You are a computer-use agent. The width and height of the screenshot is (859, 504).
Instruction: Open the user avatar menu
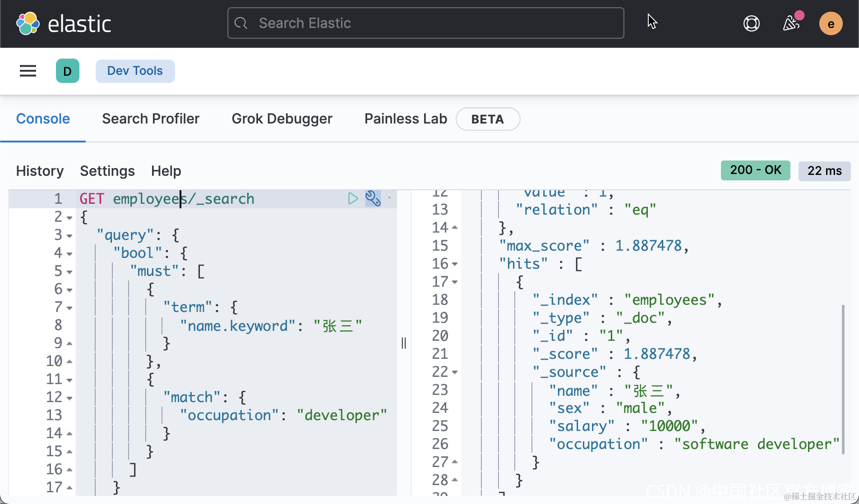(831, 23)
